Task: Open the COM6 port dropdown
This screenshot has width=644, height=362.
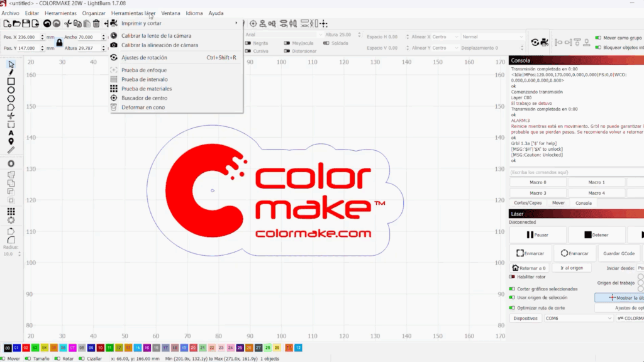Action: [579, 318]
